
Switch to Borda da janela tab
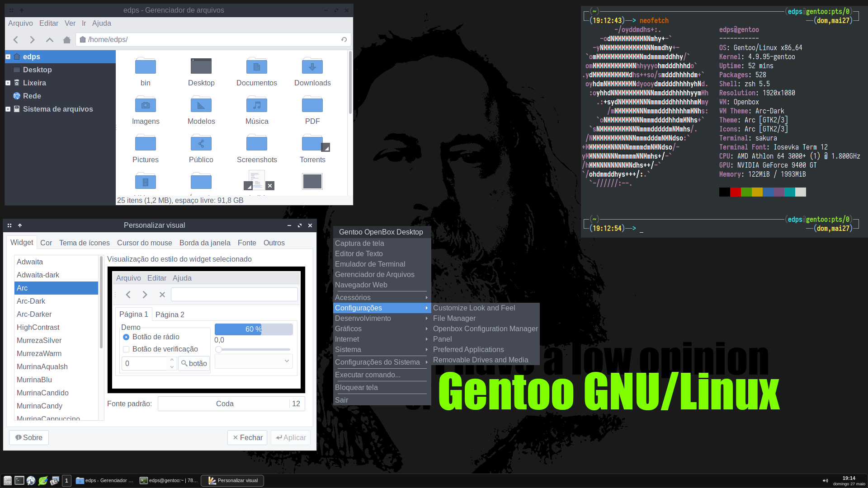tap(205, 243)
